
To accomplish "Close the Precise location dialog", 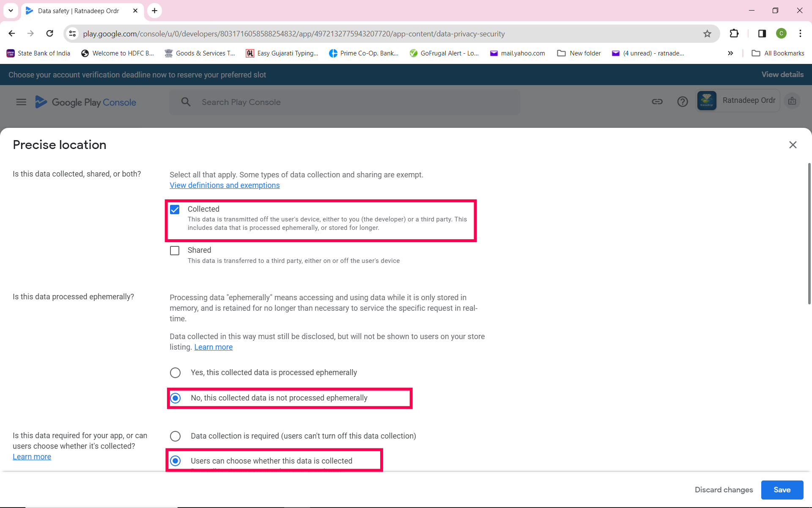I will tap(793, 145).
